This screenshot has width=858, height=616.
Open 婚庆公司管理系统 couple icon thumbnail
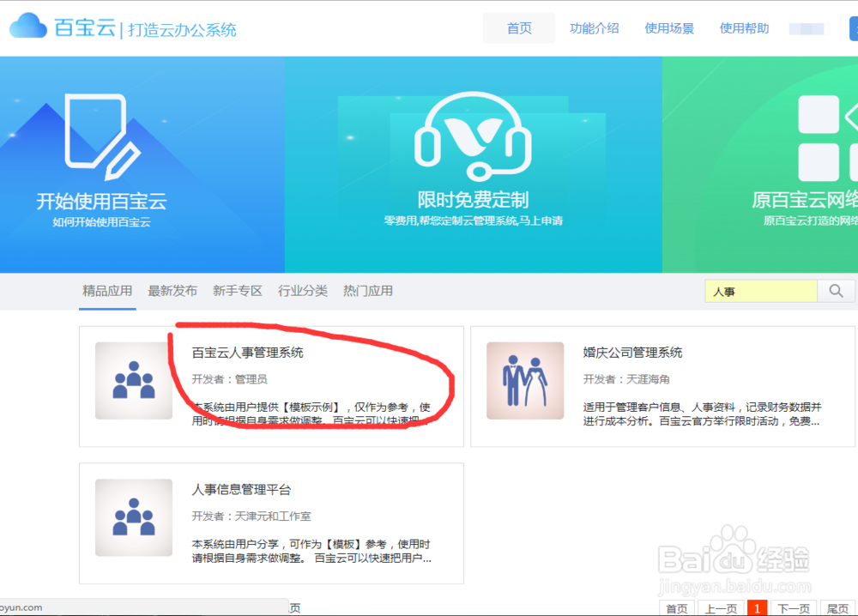tap(525, 381)
